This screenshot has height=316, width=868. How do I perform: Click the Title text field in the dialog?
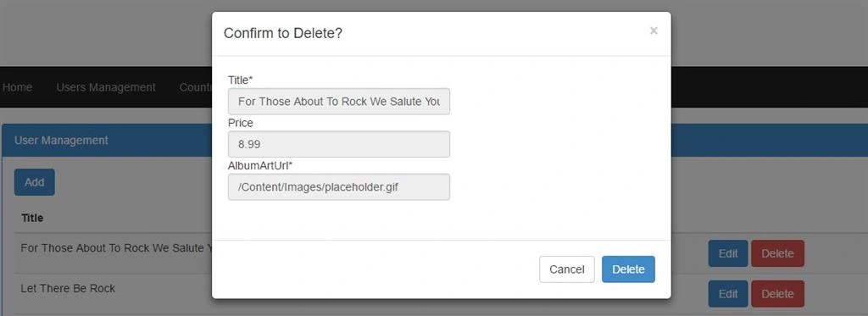pos(339,102)
